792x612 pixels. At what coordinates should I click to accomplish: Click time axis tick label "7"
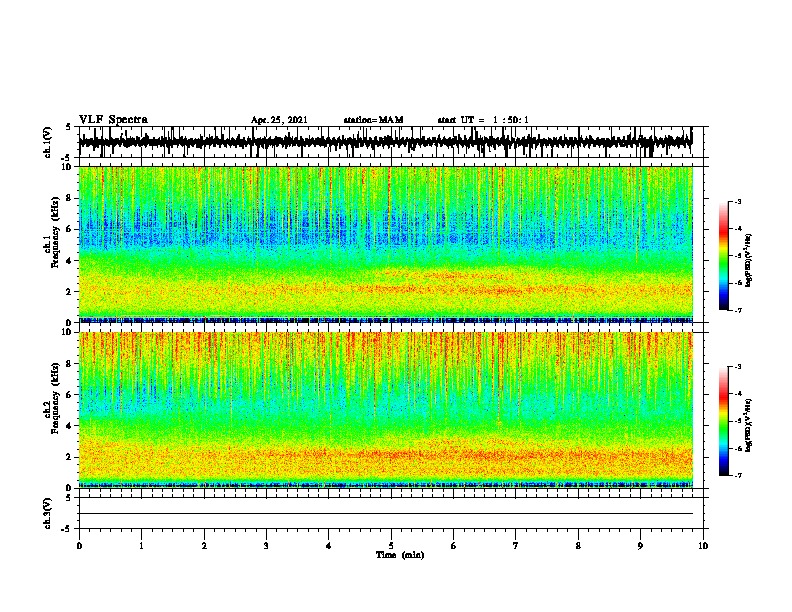(516, 546)
